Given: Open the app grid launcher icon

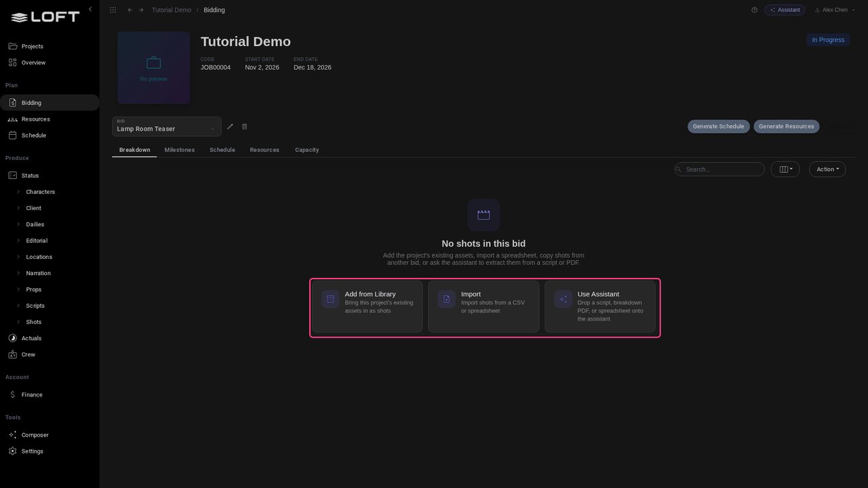Looking at the screenshot, I should tap(113, 10).
